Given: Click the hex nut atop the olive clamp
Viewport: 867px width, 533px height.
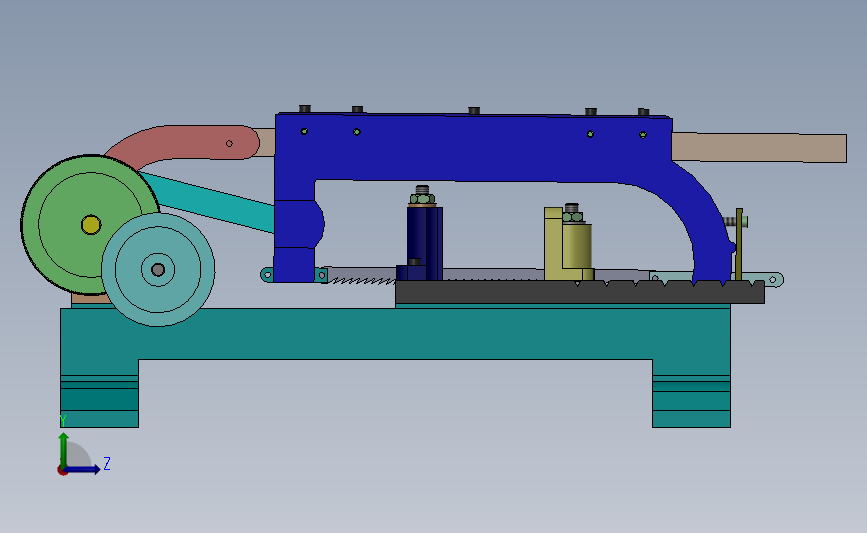Looking at the screenshot, I should pos(572,217).
